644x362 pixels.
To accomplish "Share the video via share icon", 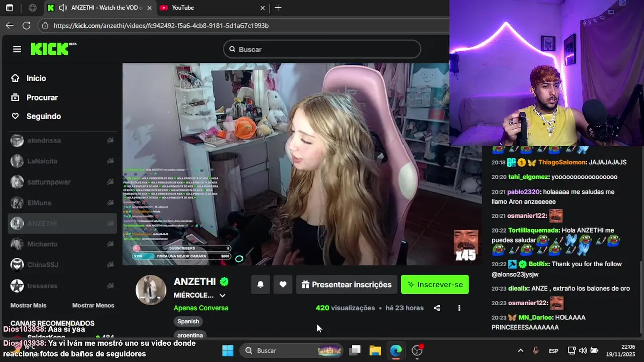I will (x=437, y=308).
